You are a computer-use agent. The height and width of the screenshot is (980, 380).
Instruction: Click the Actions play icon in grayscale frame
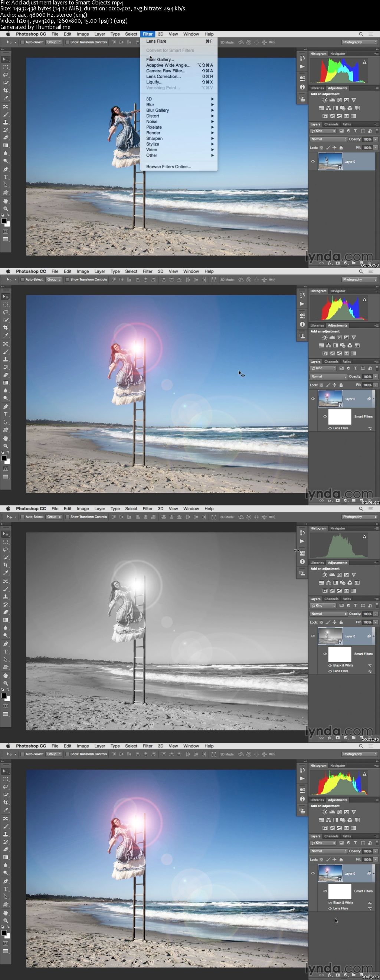302,541
